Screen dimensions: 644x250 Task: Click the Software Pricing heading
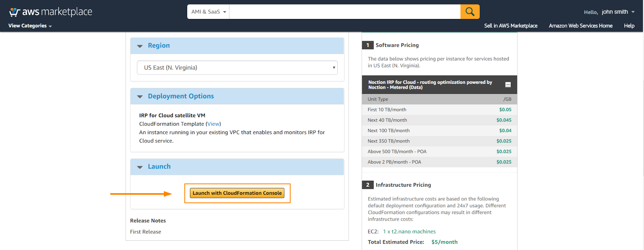click(x=397, y=45)
